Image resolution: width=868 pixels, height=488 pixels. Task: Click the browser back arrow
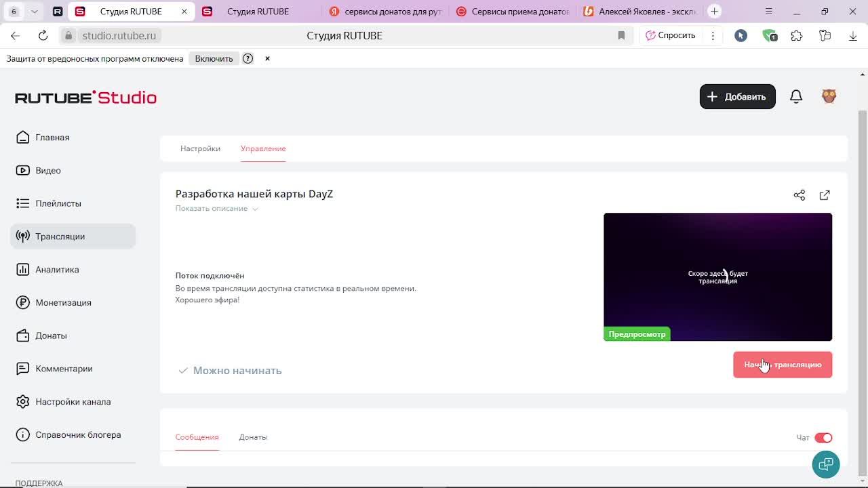pos(15,35)
